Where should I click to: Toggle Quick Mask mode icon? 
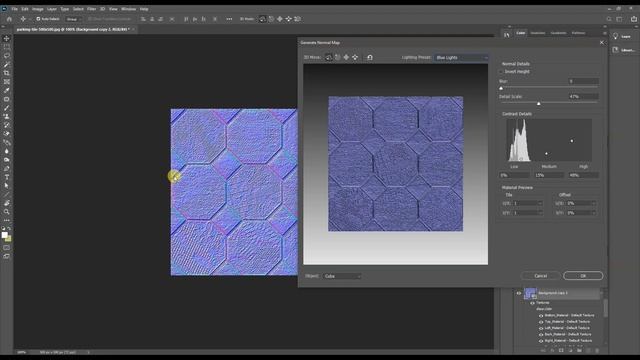[7, 247]
